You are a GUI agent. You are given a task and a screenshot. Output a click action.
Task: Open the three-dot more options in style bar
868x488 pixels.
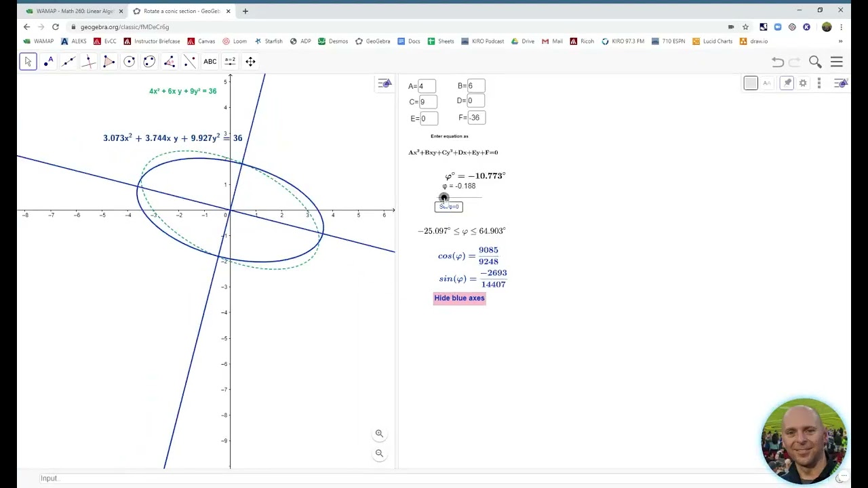(819, 83)
